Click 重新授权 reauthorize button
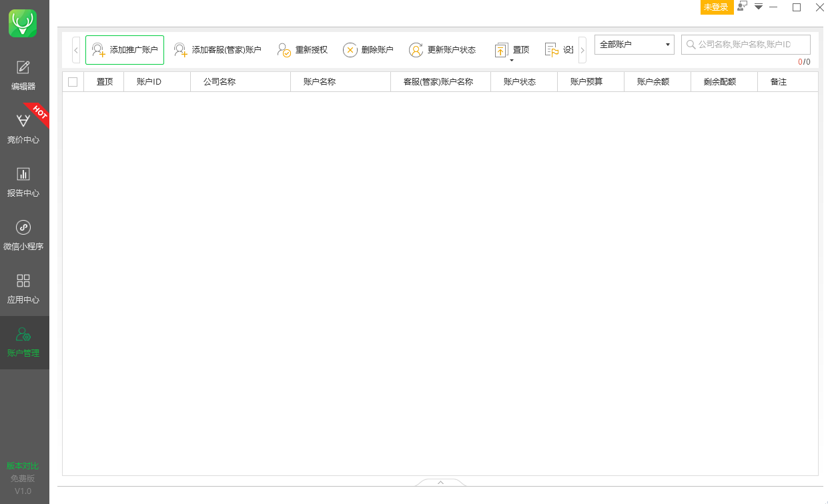 point(302,50)
